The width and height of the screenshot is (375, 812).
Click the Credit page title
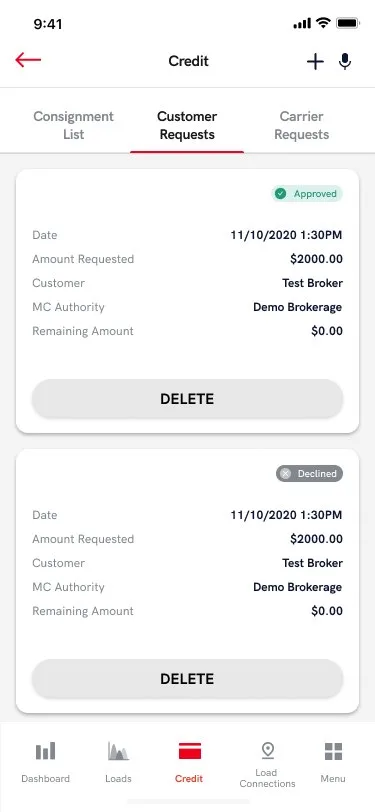(x=189, y=61)
